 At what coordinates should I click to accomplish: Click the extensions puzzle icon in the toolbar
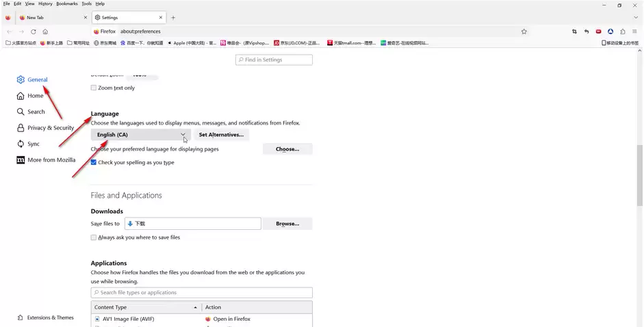623,31
